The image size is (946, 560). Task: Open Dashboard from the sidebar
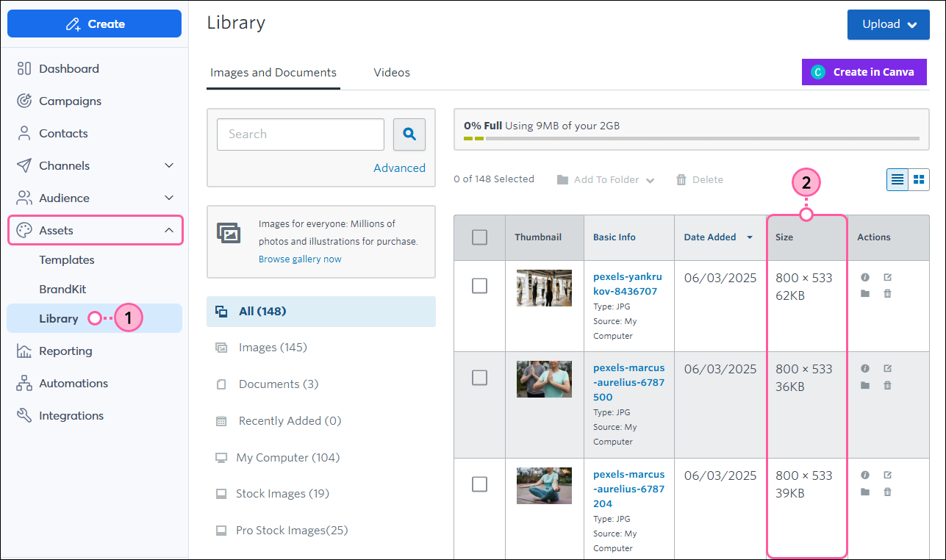pos(68,69)
